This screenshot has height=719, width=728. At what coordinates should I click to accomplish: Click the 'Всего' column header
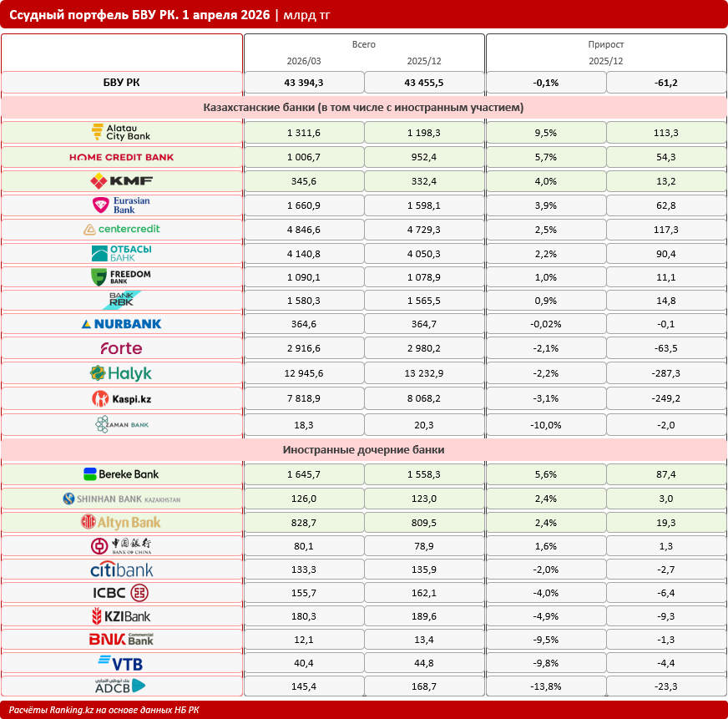[363, 44]
